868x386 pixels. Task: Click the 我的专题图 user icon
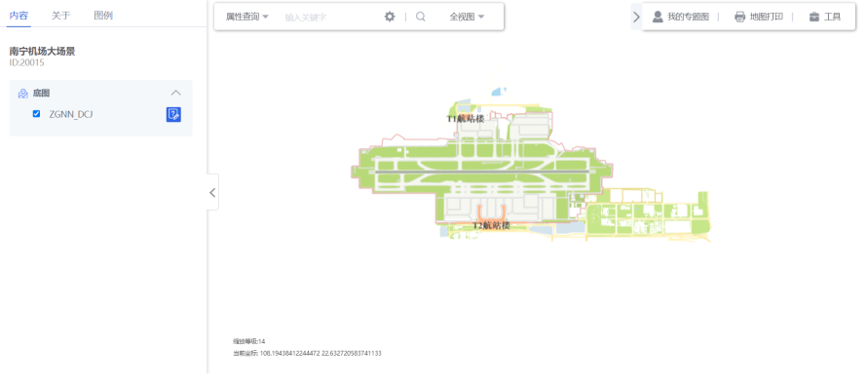tap(658, 17)
